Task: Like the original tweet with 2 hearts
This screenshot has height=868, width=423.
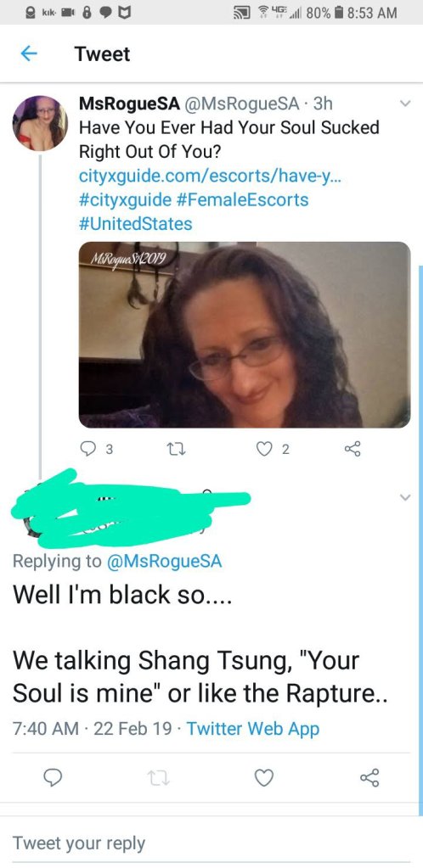Action: click(273, 450)
